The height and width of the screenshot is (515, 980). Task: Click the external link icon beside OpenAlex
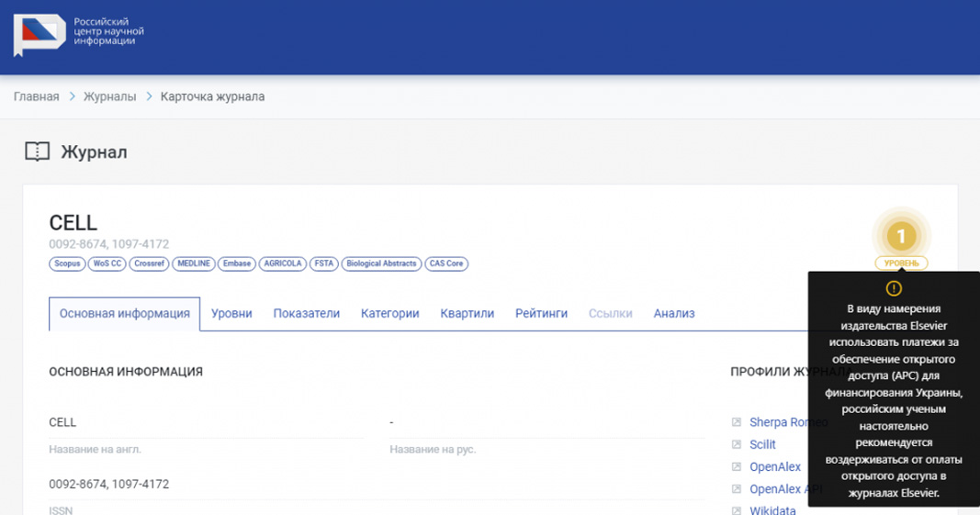coord(737,467)
